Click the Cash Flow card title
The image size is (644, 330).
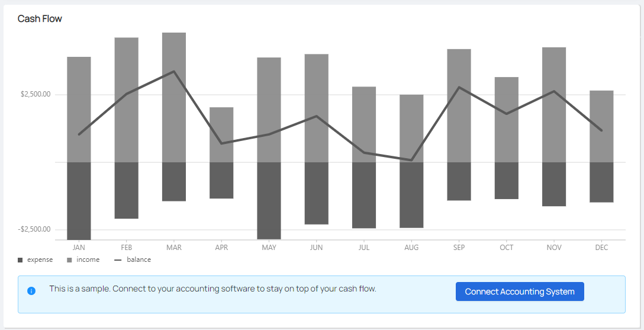(40, 19)
